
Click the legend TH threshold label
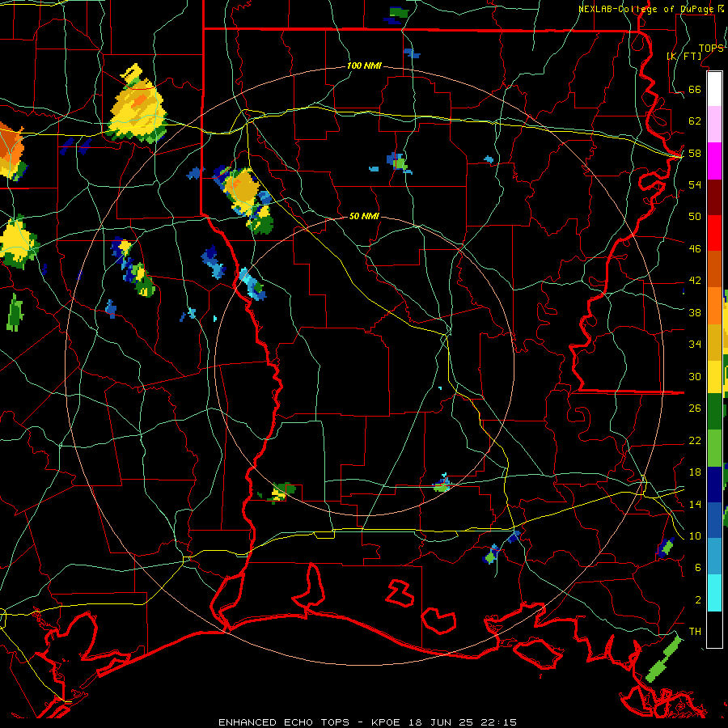click(x=695, y=632)
